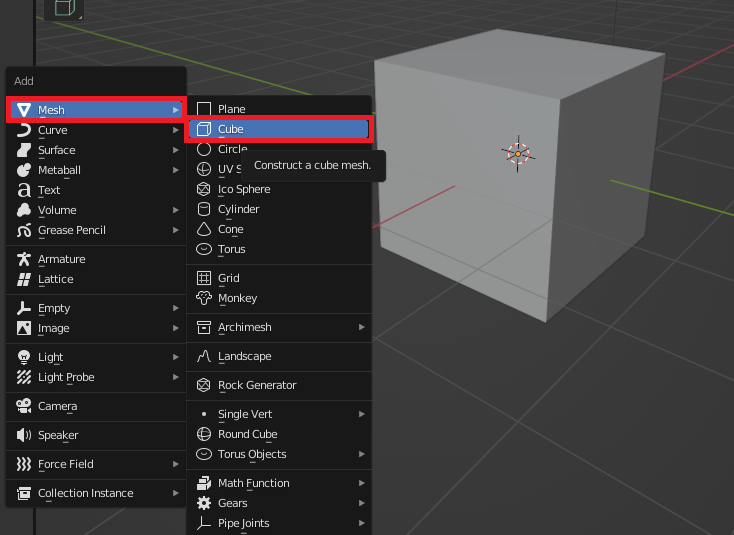Select Plane in the Mesh submenu
734x535 pixels.
(x=231, y=109)
